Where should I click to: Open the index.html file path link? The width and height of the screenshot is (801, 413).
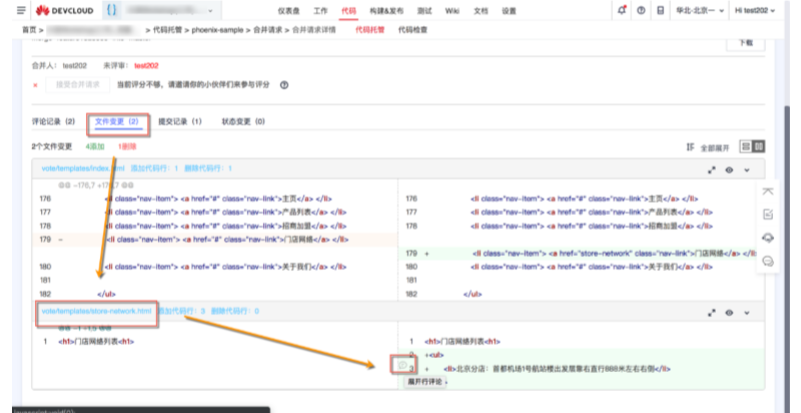click(x=83, y=168)
